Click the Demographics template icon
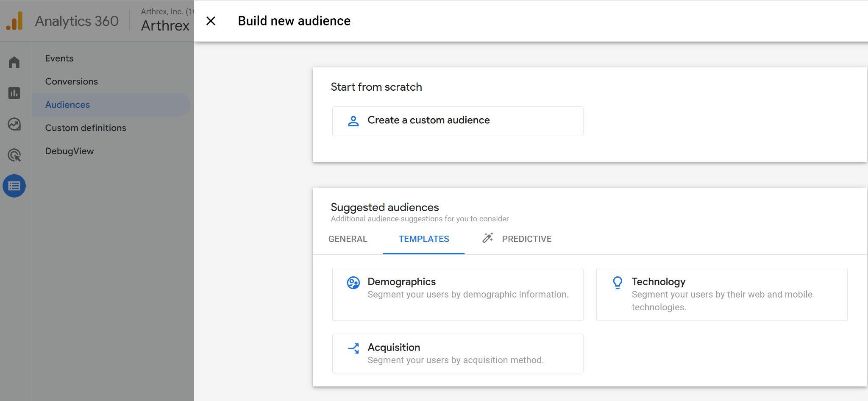 pos(353,283)
